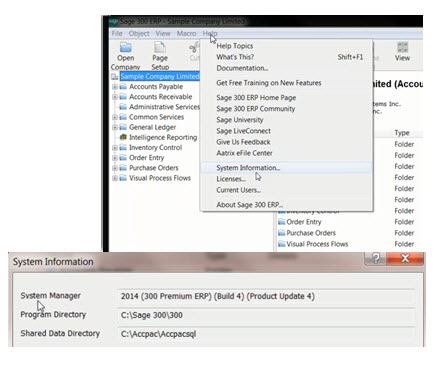Choose Licenses... from Help menu

point(287,179)
